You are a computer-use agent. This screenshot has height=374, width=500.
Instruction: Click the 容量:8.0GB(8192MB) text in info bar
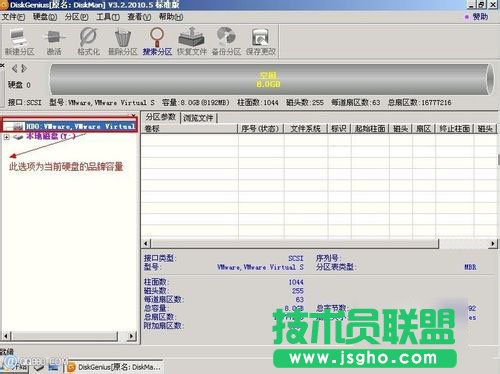tap(196, 102)
